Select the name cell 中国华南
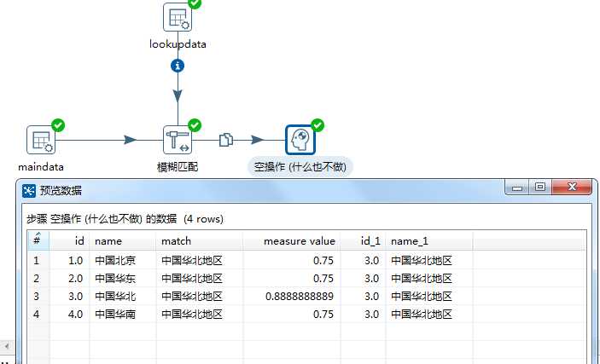 click(x=122, y=315)
